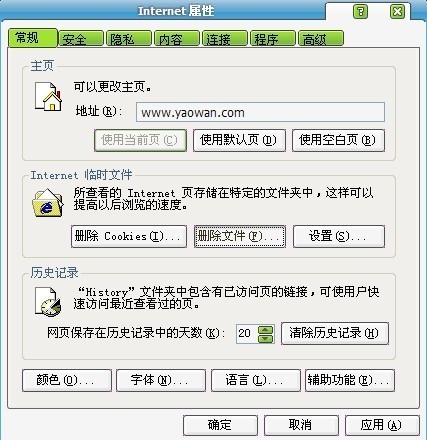Click 删除文件 button

[x=240, y=236]
